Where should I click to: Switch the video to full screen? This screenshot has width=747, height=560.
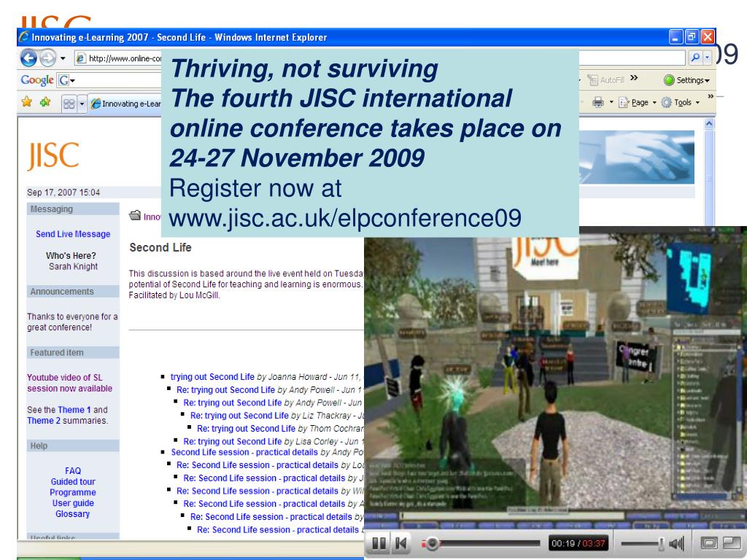tap(709, 542)
